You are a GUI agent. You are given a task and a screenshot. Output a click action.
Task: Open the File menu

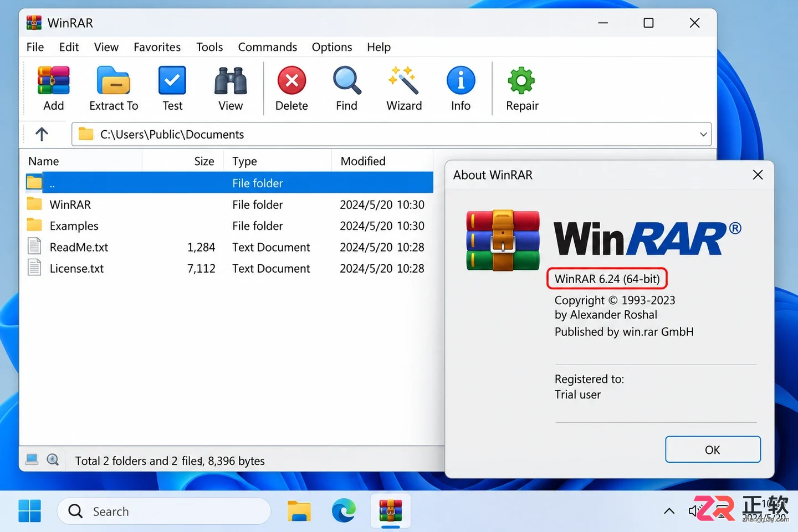[x=35, y=47]
